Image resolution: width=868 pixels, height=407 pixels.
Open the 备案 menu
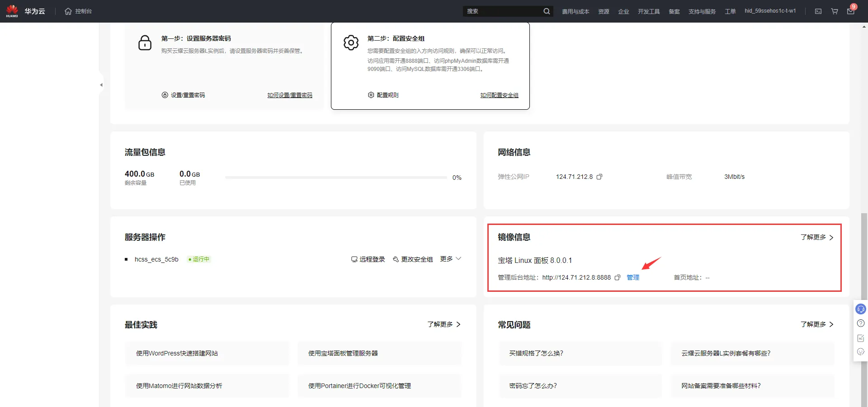pyautogui.click(x=674, y=11)
